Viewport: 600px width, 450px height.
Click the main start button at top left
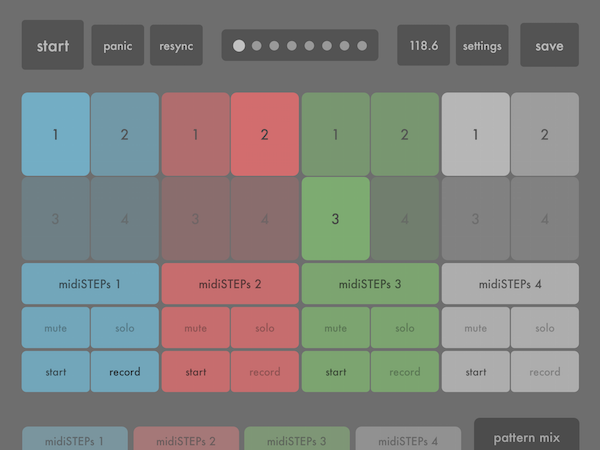click(x=53, y=45)
